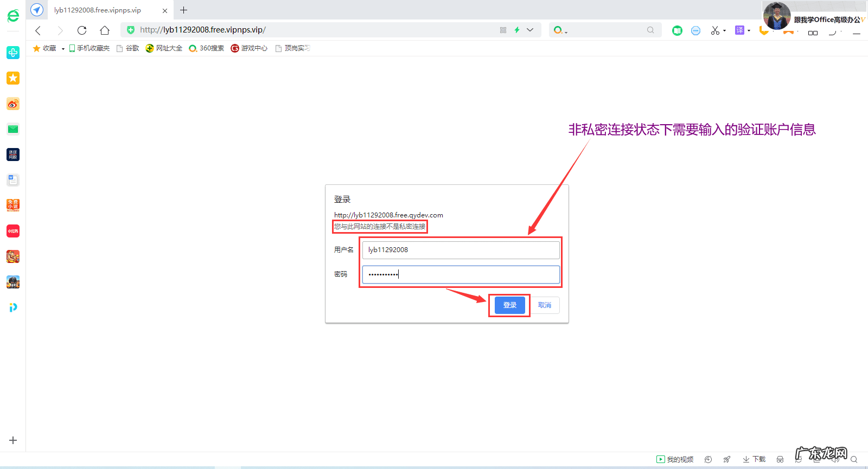Click the scissors screenshot tool icon
The width and height of the screenshot is (868, 469).
pyautogui.click(x=715, y=30)
